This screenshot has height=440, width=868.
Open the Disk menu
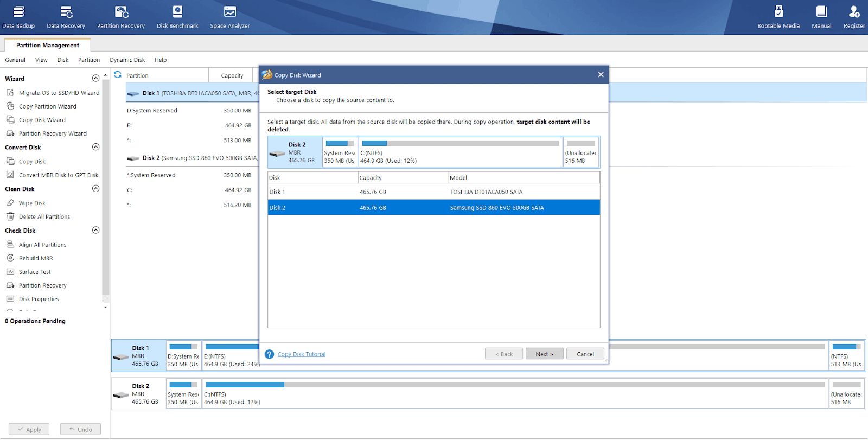(x=63, y=60)
